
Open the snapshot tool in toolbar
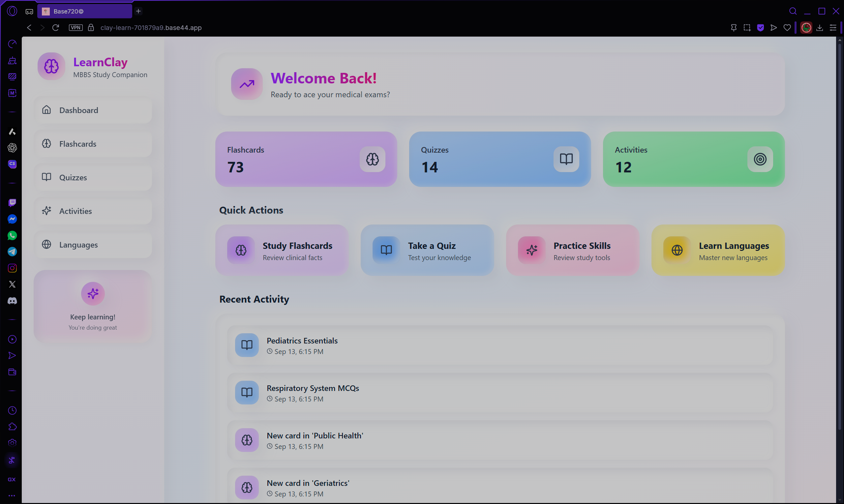747,27
